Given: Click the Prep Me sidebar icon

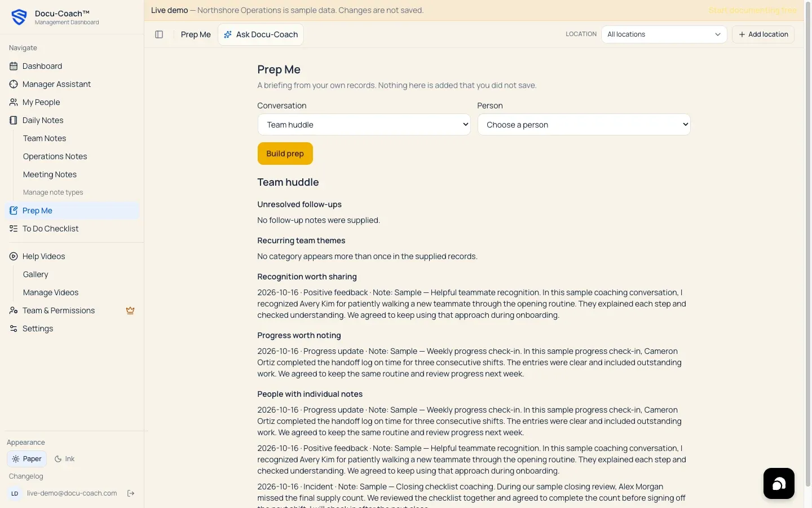Looking at the screenshot, I should tap(14, 211).
